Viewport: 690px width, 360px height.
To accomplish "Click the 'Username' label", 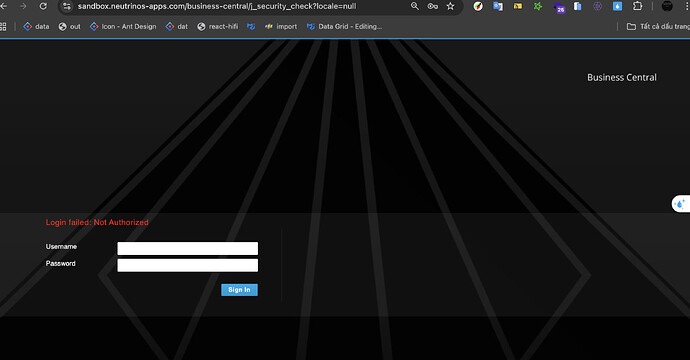I will tap(61, 247).
